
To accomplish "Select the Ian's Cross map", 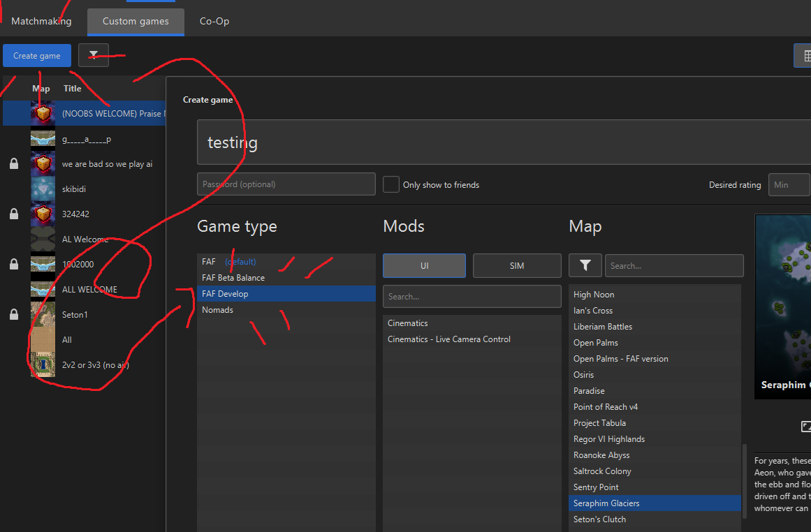I will (655, 310).
